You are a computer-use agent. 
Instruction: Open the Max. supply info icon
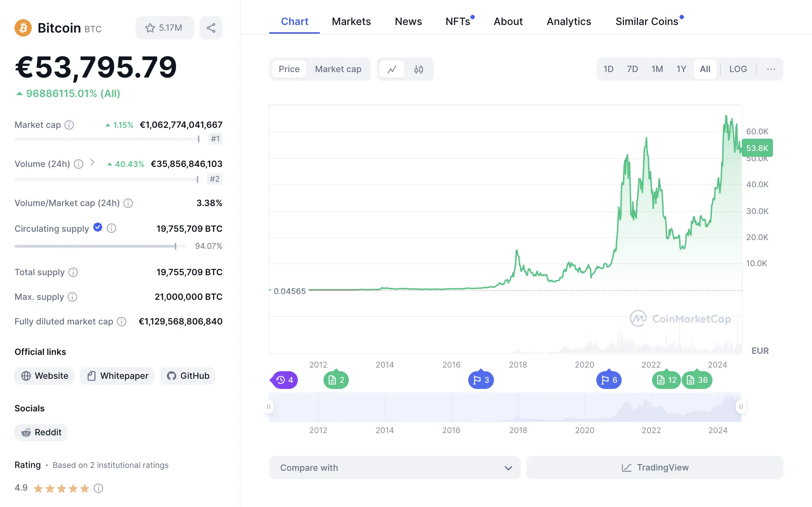(x=72, y=297)
